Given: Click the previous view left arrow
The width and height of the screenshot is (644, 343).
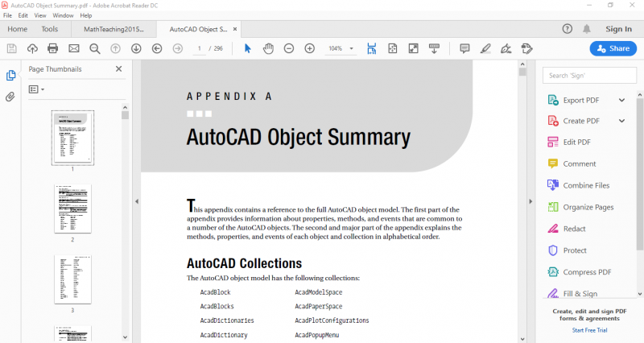Looking at the screenshot, I should tap(157, 48).
